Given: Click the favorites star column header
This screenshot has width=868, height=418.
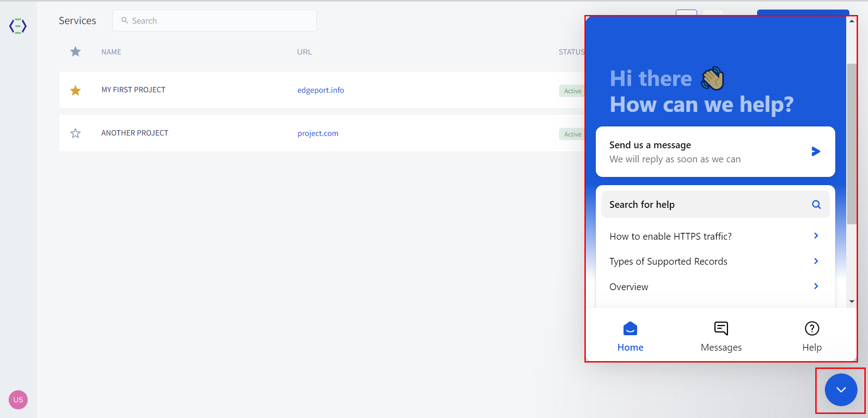Looking at the screenshot, I should pos(75,52).
